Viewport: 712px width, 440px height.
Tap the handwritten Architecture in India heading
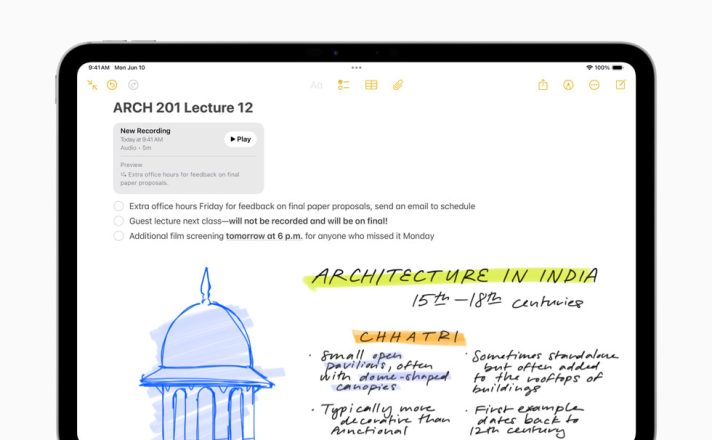click(x=453, y=276)
